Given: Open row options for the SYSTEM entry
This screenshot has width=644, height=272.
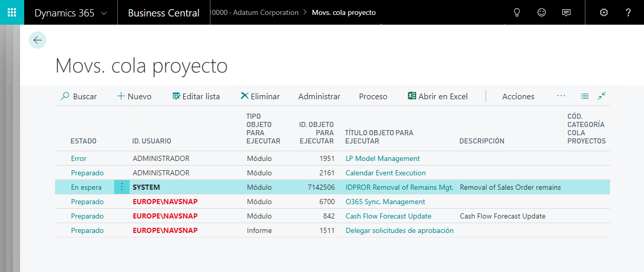Looking at the screenshot, I should click(x=122, y=187).
